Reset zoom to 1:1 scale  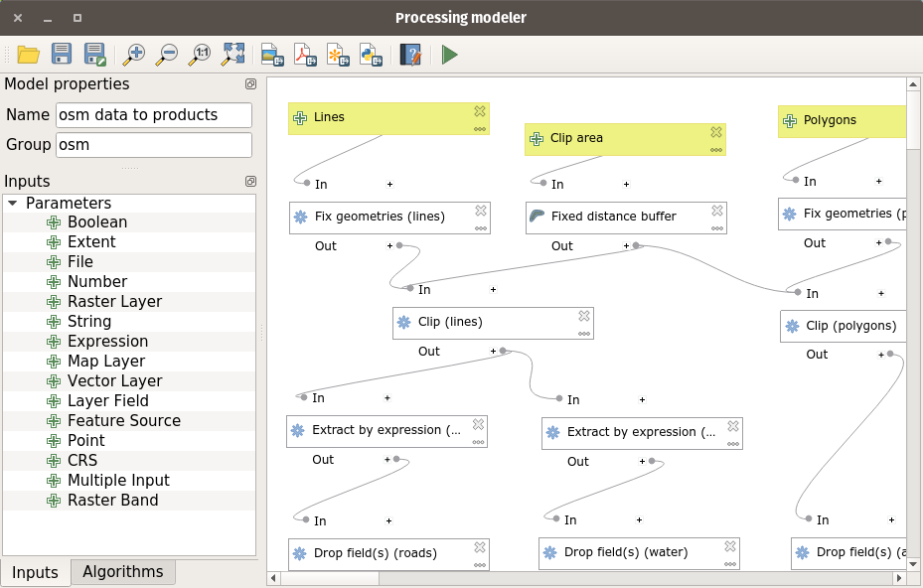[200, 55]
